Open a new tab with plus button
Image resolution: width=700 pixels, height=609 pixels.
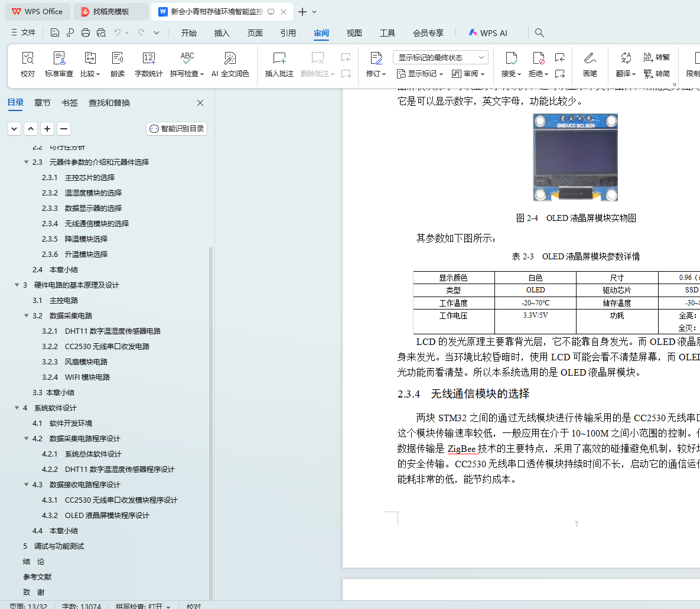point(302,12)
